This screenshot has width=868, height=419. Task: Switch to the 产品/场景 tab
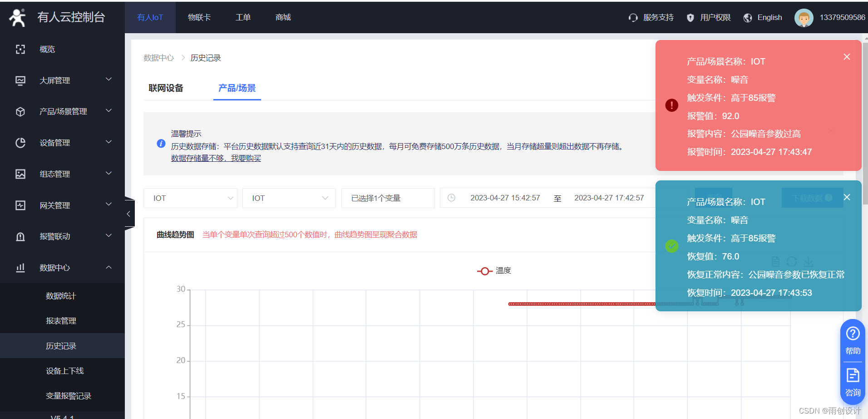(x=237, y=88)
